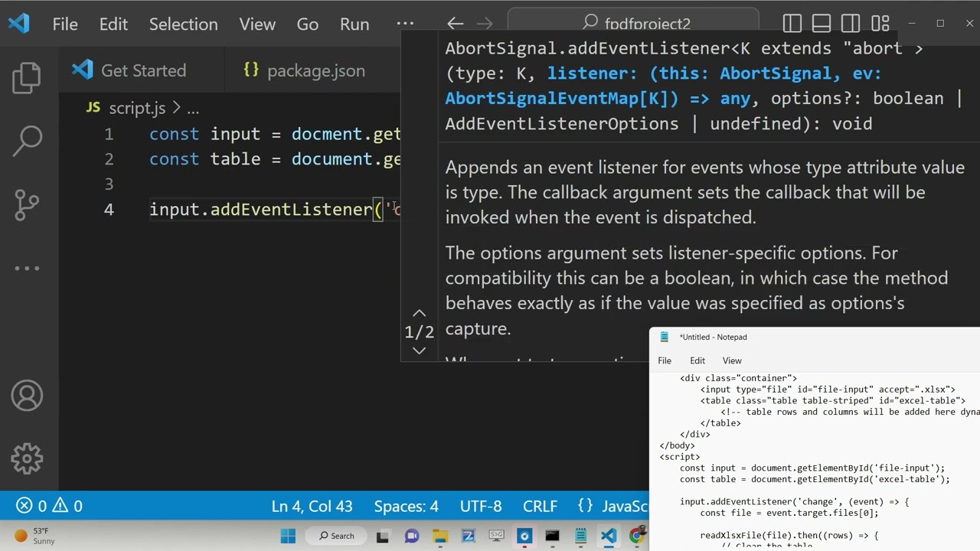Open the Windows taskbar Search box

click(x=337, y=536)
